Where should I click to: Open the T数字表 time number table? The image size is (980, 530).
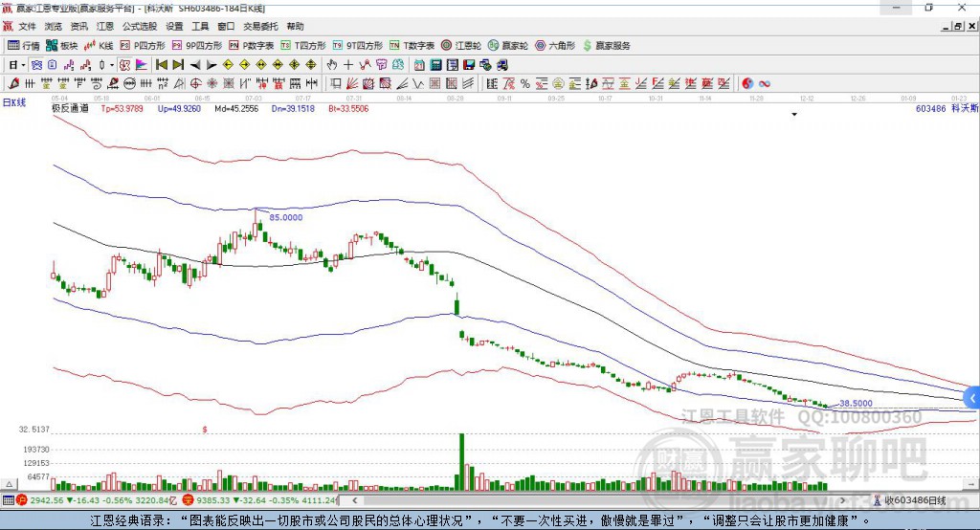[412, 46]
